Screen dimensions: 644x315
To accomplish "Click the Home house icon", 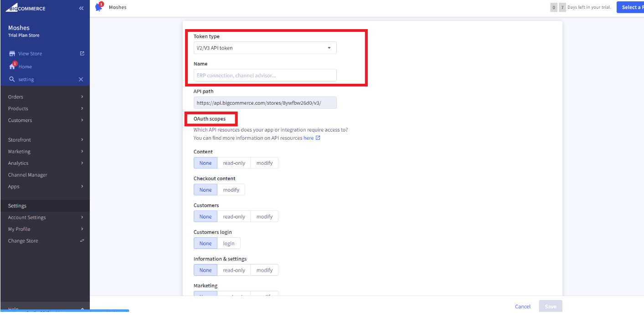I will [x=12, y=66].
